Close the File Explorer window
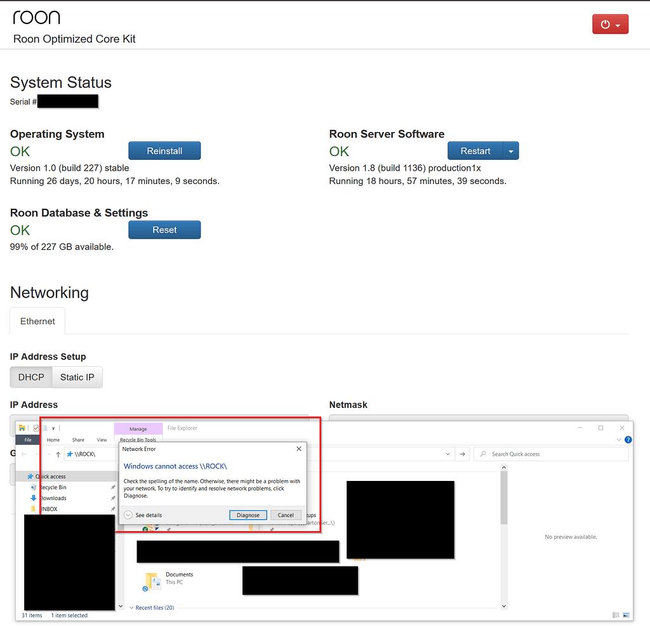The image size is (650, 644). pyautogui.click(x=622, y=428)
